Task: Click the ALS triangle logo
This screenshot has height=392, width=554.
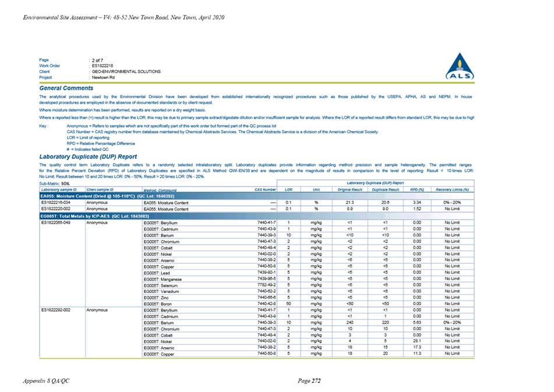Action: coord(460,66)
